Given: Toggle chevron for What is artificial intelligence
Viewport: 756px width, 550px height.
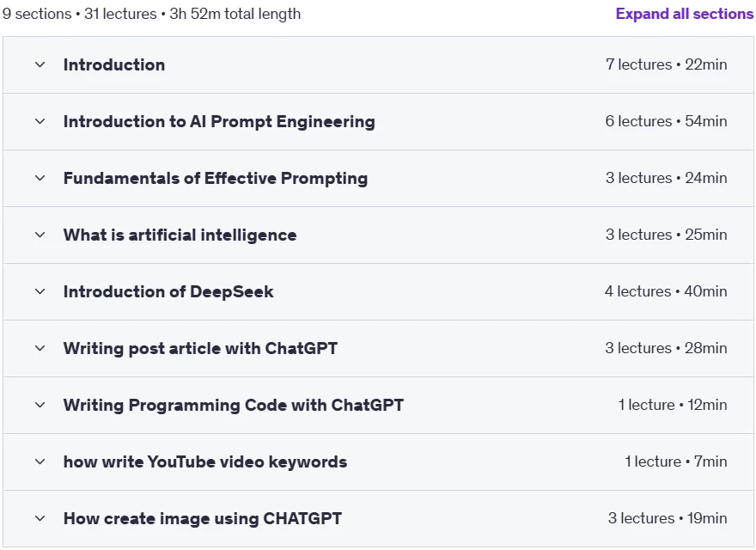Looking at the screenshot, I should [x=40, y=235].
